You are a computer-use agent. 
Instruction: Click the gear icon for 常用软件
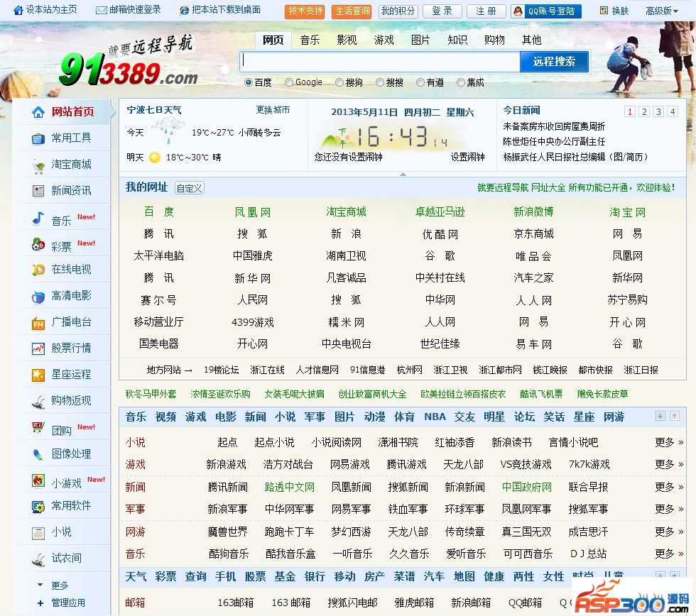(38, 507)
